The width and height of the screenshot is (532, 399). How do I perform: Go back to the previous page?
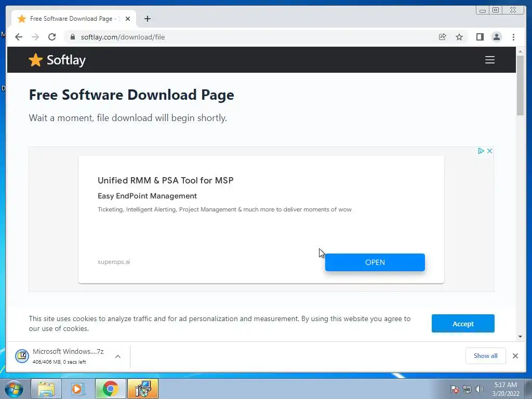(x=19, y=37)
